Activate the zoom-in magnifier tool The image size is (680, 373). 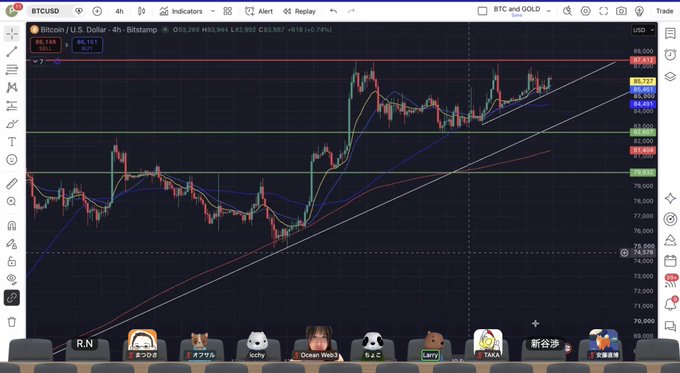click(x=12, y=201)
